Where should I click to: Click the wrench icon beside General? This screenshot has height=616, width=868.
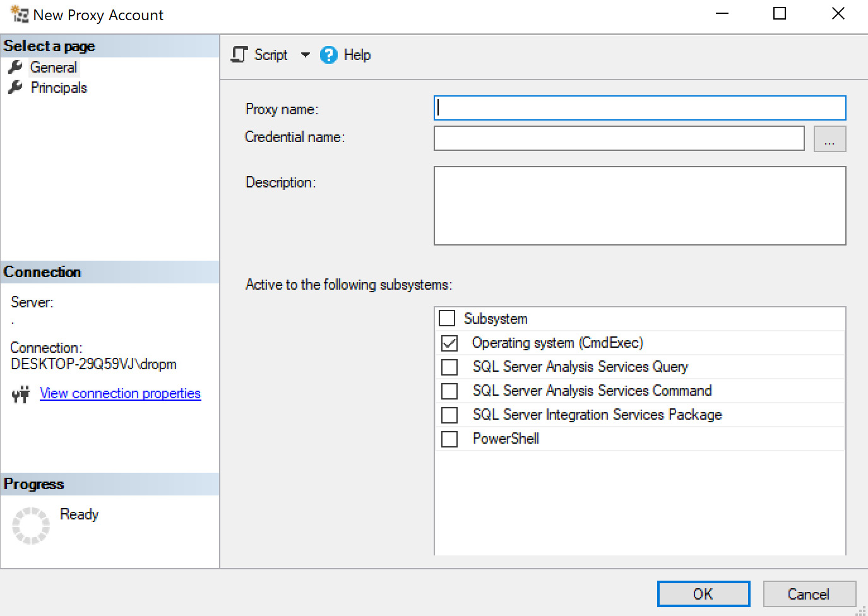click(15, 67)
